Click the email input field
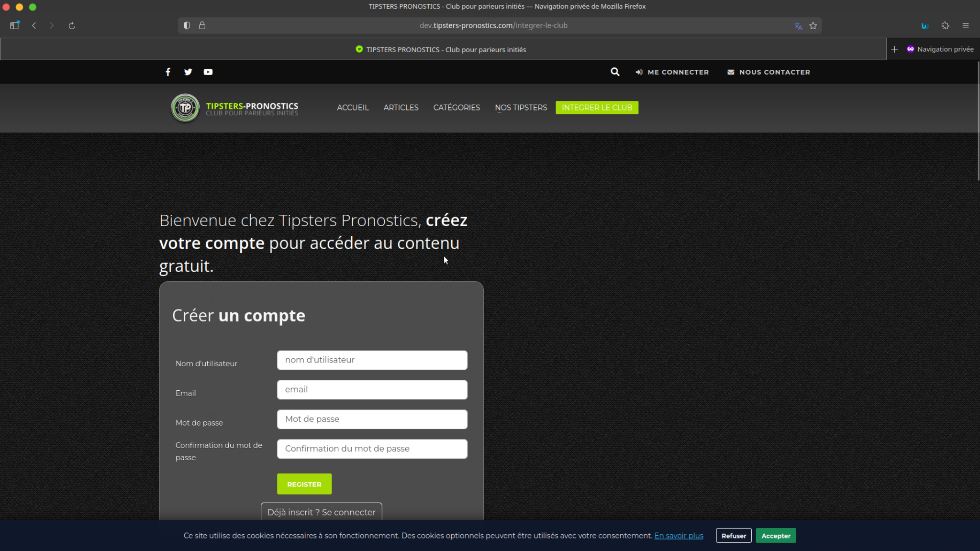This screenshot has height=551, width=980. [372, 389]
